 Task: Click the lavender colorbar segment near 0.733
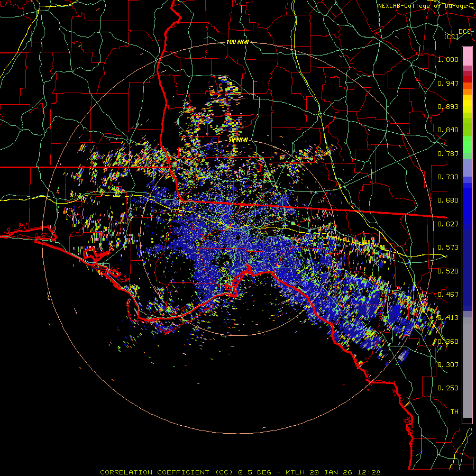[x=467, y=168]
